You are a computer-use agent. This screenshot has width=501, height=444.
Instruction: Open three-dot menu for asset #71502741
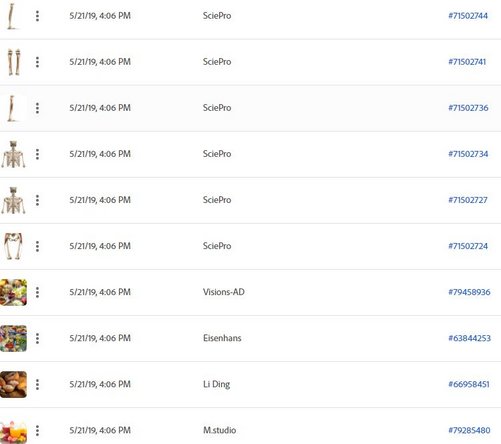pos(37,62)
